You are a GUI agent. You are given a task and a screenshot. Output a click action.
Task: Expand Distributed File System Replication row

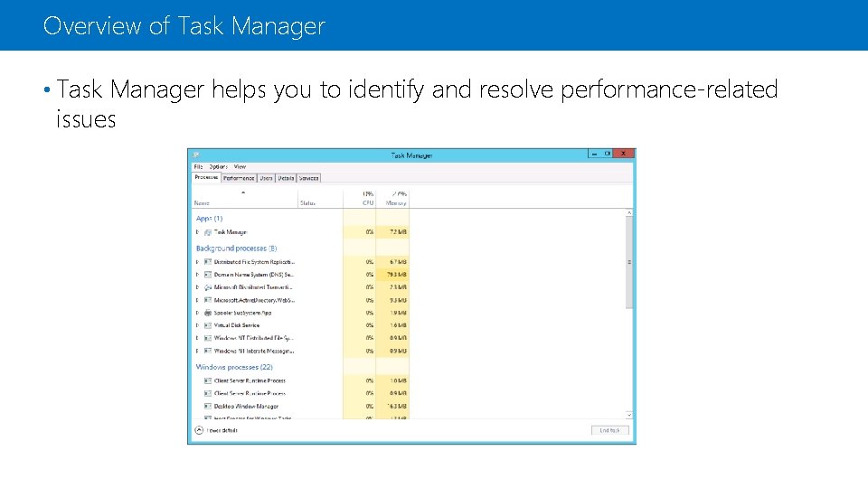[197, 262]
